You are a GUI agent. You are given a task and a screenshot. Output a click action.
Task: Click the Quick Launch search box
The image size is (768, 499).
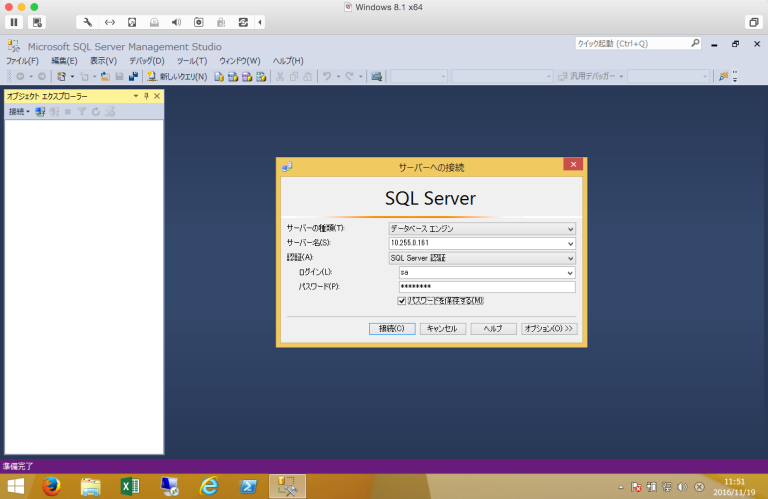638,44
